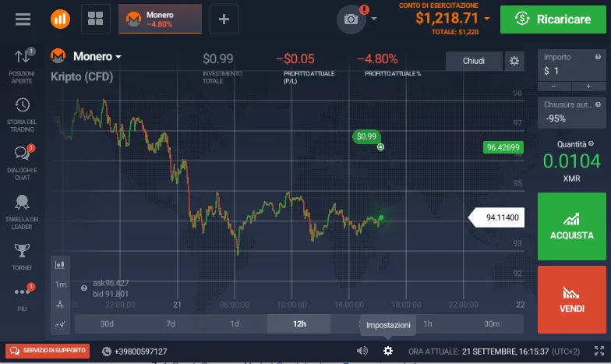Click the orange IQ Option logo

pyautogui.click(x=61, y=19)
